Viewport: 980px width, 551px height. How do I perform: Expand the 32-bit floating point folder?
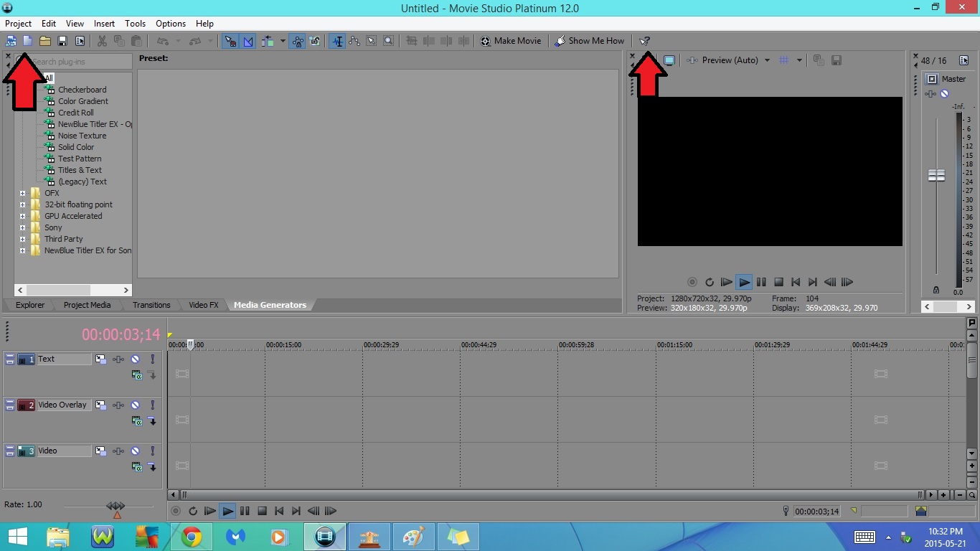(22, 204)
